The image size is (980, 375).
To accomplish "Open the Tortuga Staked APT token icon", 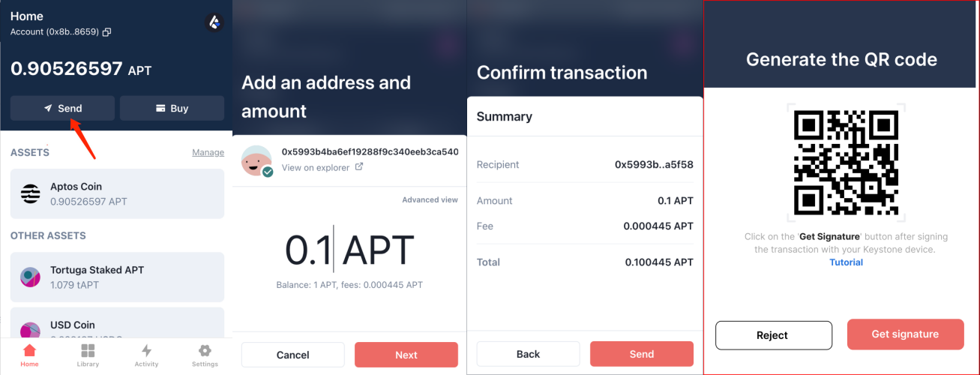I will point(30,277).
